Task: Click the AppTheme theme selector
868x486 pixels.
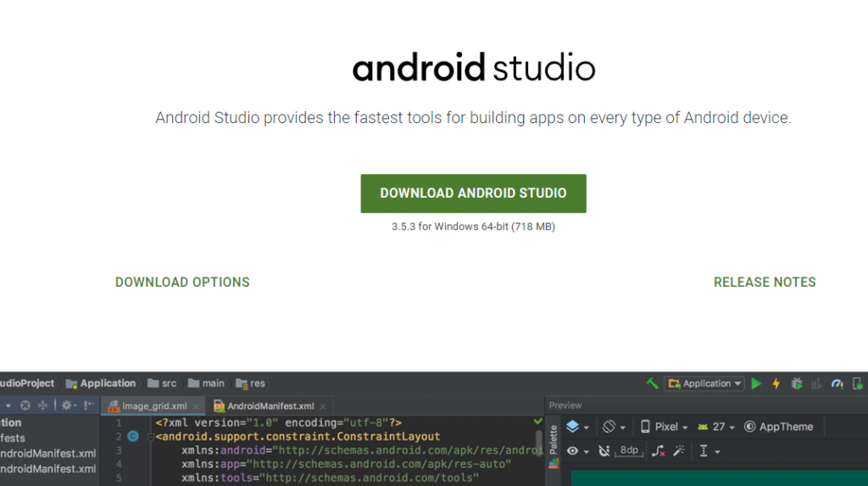Action: (779, 427)
